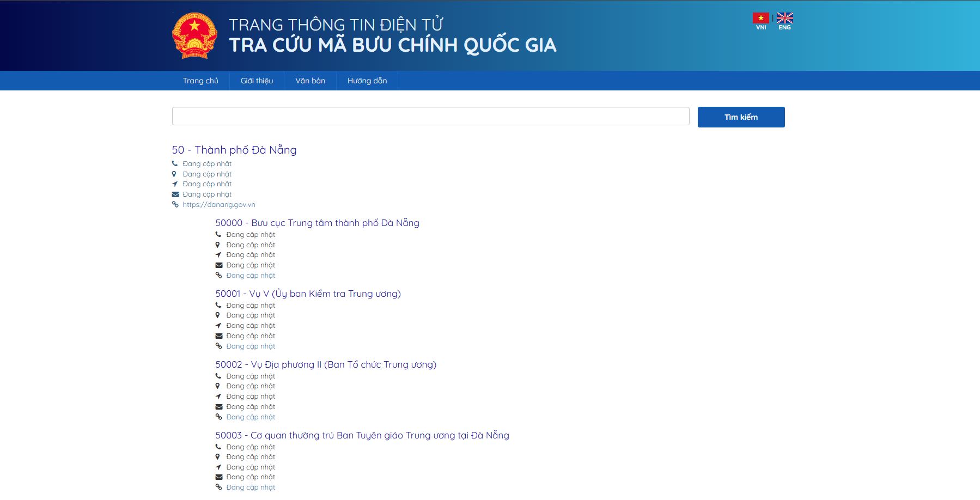Click chain link icon under entry 50003

pos(218,487)
